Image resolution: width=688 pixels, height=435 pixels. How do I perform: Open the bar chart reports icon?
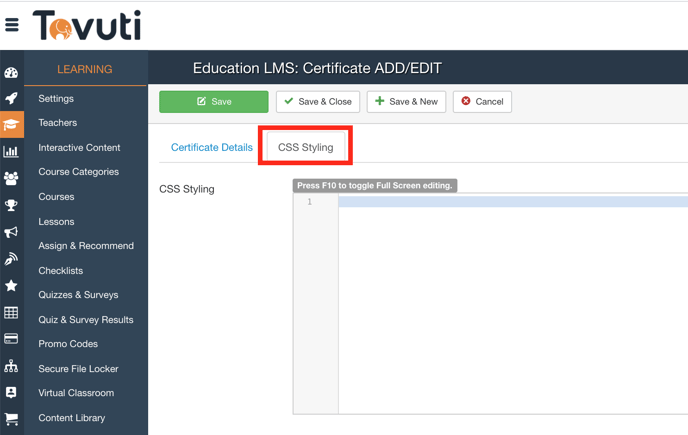11,152
